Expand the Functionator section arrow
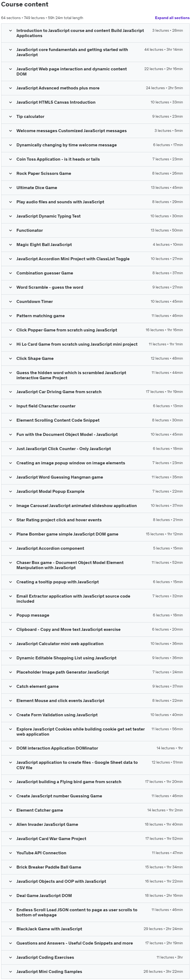 pos(10,230)
